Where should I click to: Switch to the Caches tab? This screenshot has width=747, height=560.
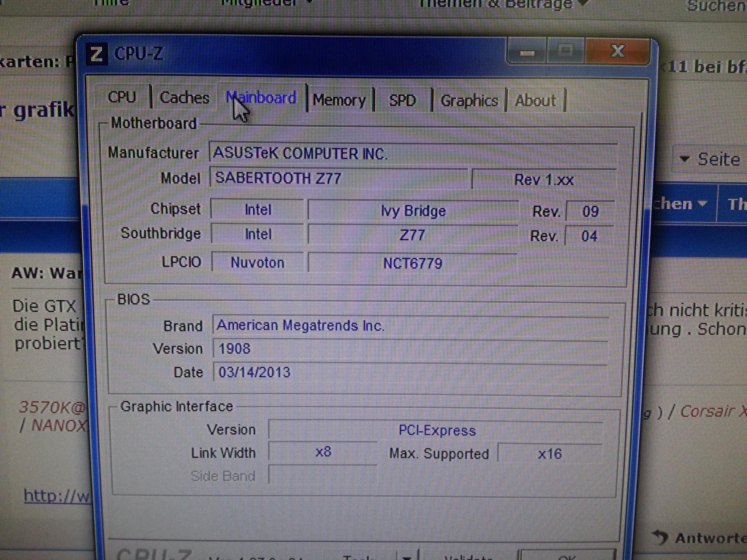point(184,98)
